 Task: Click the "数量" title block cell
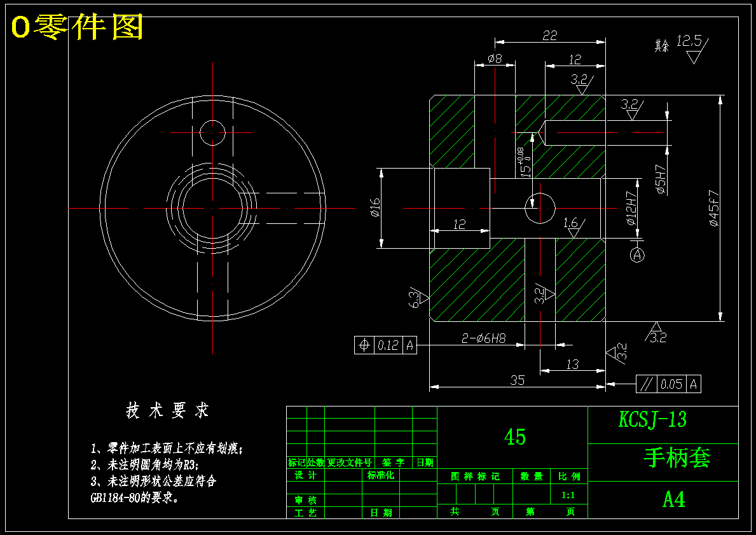click(532, 476)
